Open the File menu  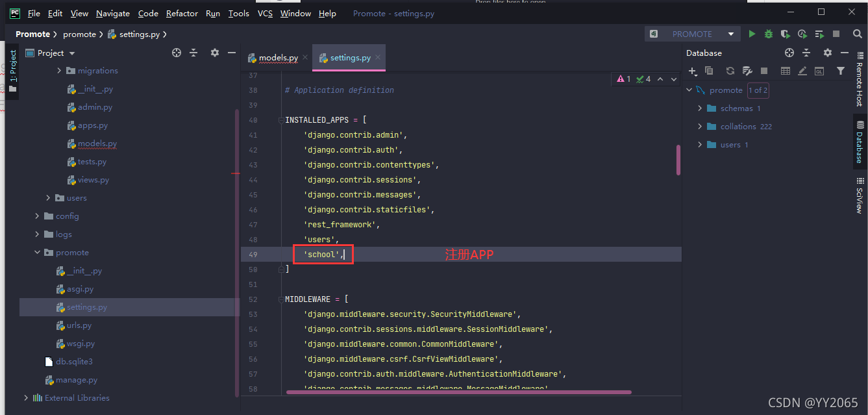tap(34, 13)
